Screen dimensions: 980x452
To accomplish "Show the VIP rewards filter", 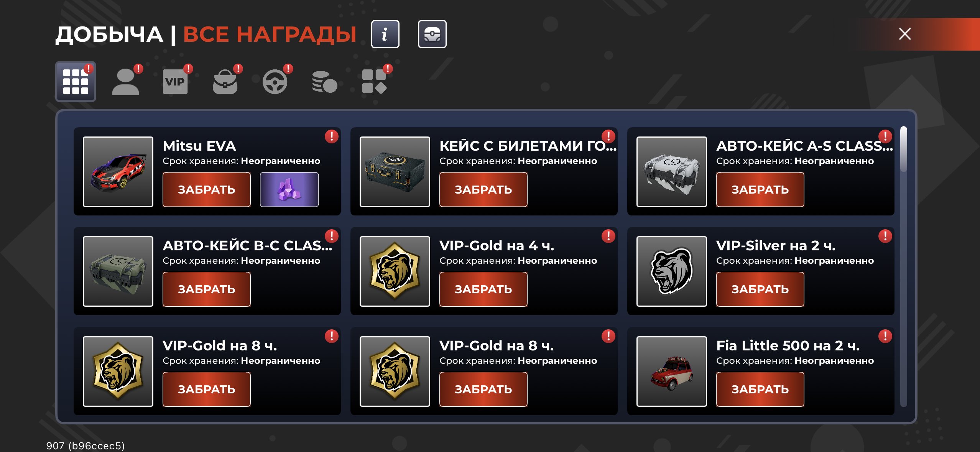I will [175, 81].
